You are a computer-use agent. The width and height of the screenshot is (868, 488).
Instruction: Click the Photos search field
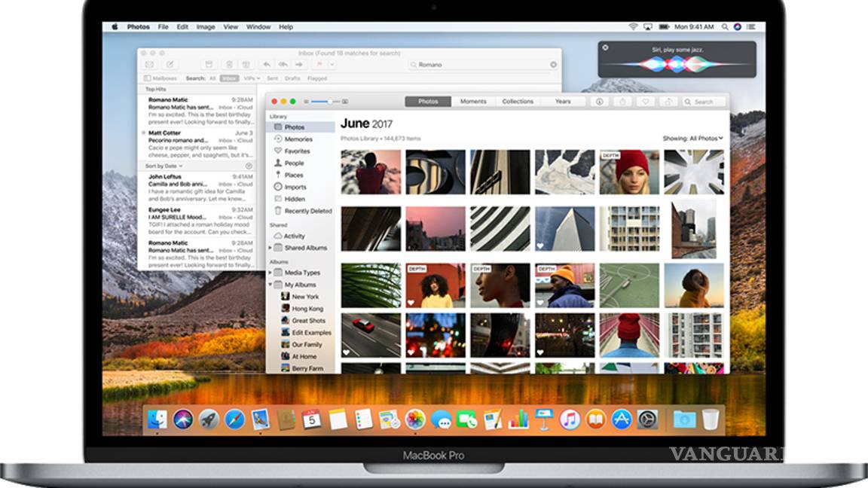[x=703, y=102]
